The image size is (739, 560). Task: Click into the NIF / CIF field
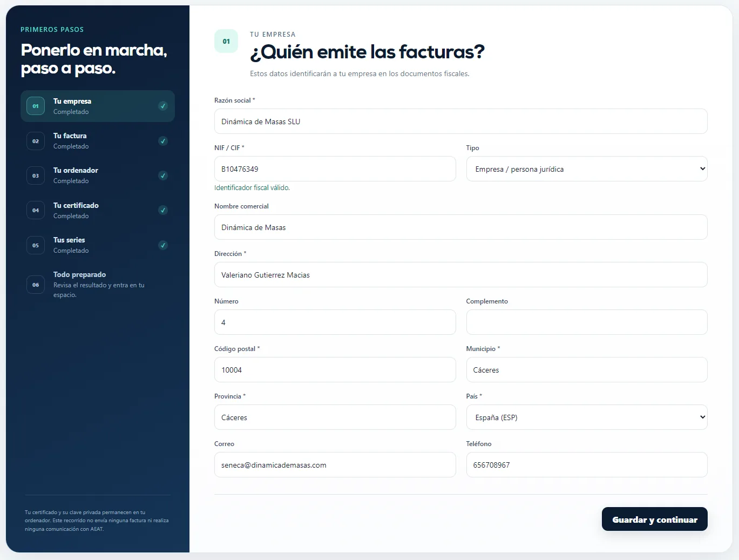pyautogui.click(x=335, y=169)
